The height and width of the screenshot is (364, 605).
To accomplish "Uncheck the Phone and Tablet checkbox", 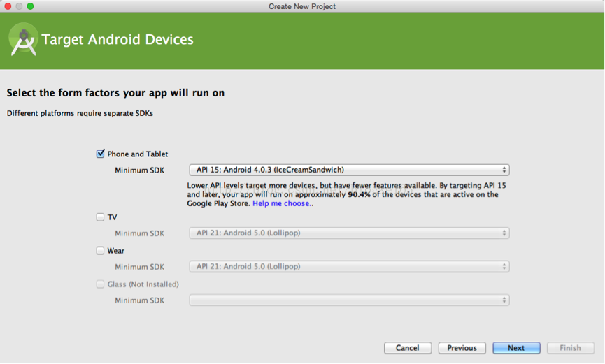I will point(100,154).
